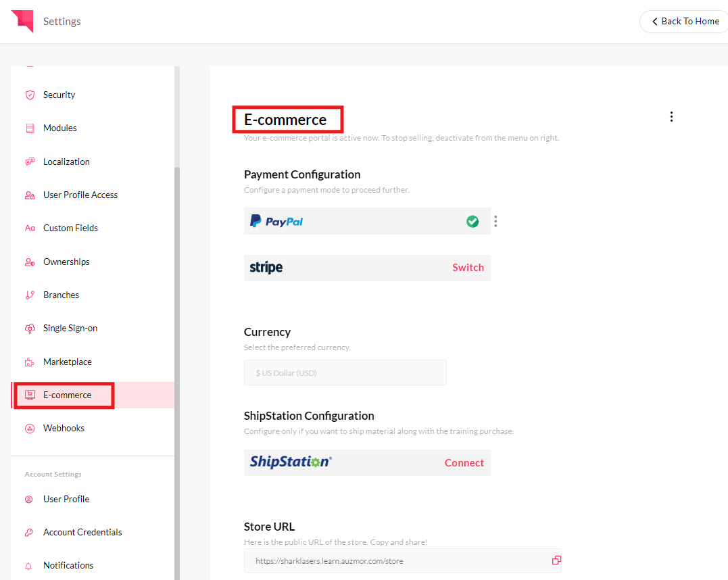
Task: Click the User Profile avatar icon
Action: point(29,499)
